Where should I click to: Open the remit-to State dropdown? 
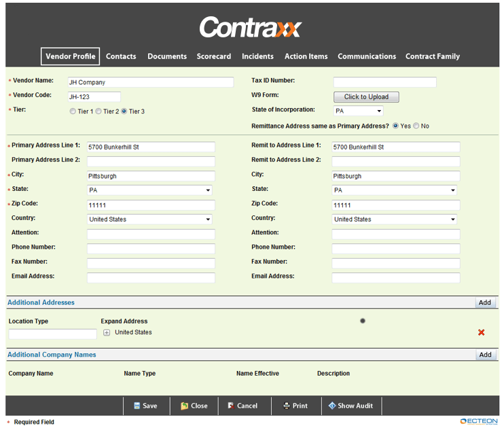(x=394, y=190)
